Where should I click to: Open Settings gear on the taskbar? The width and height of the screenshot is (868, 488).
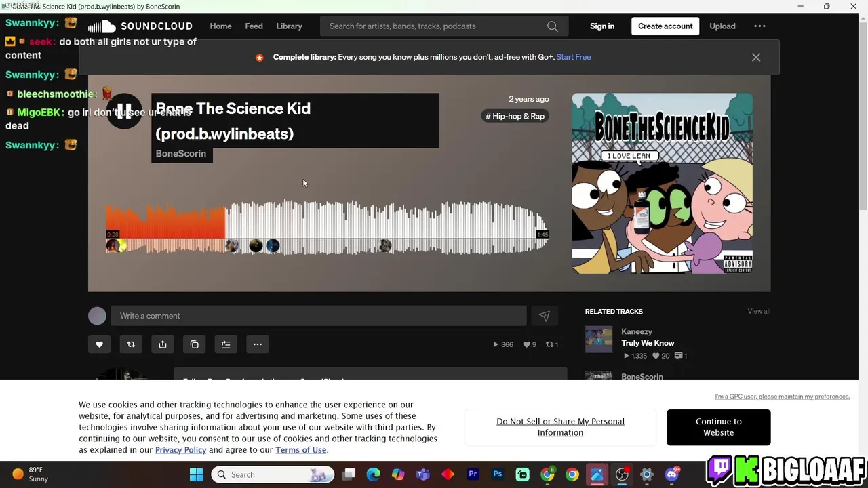[647, 474]
